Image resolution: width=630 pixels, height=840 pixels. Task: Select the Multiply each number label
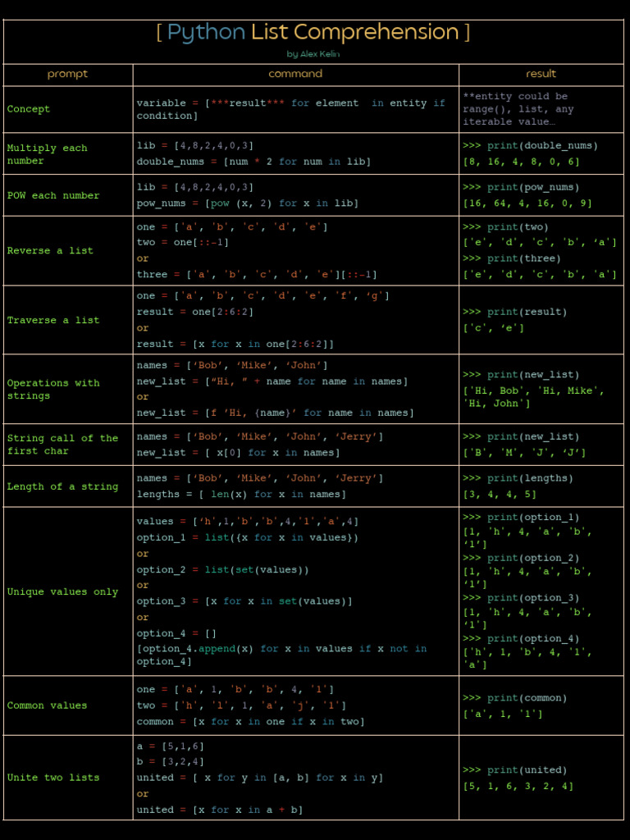(47, 154)
